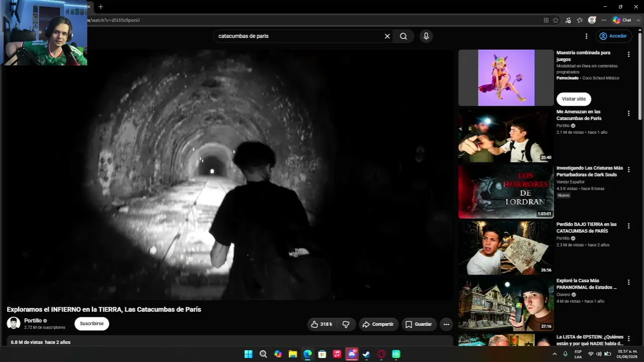
Task: Open the split screen icon in address bar
Action: pos(546,20)
